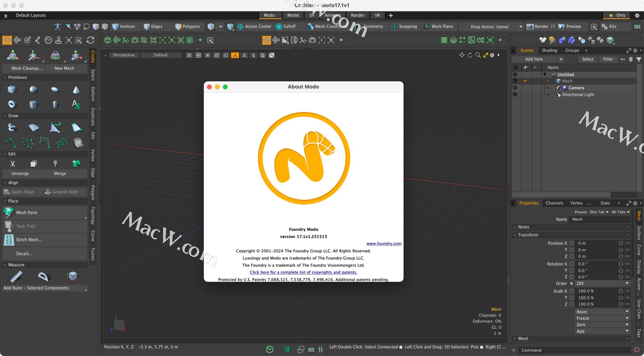Click the Position X value field

(x=597, y=243)
